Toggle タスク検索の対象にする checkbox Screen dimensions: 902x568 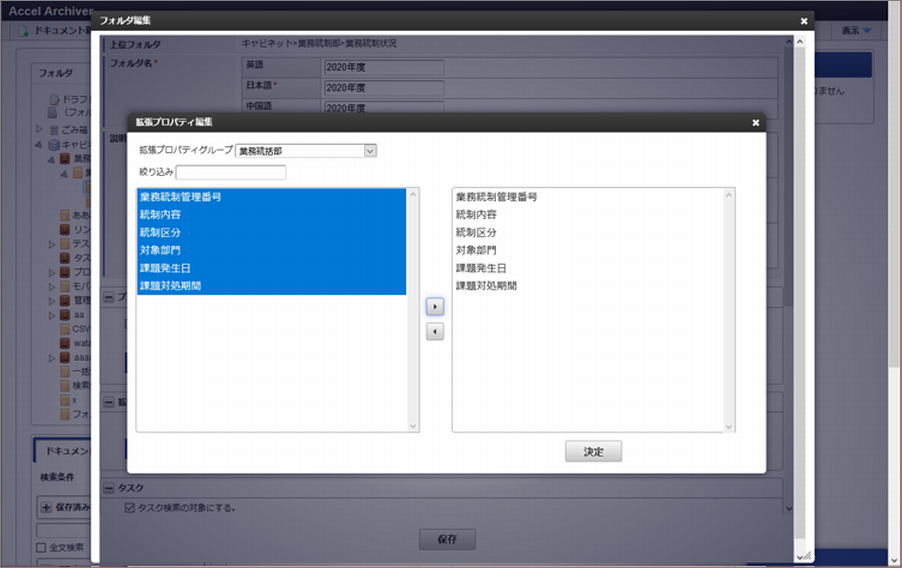[x=129, y=508]
